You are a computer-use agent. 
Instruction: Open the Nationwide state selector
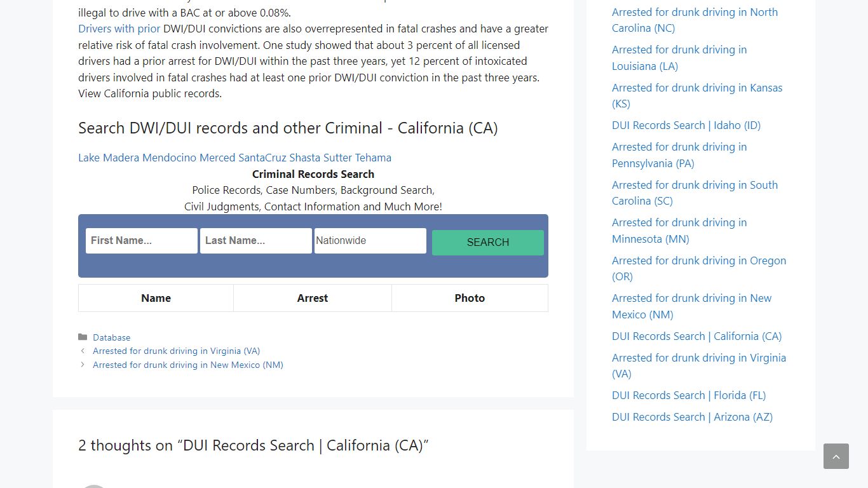[x=370, y=241]
